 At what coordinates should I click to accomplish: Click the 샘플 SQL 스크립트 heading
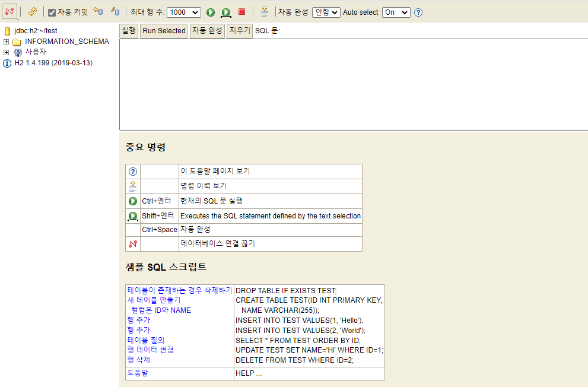(x=166, y=267)
